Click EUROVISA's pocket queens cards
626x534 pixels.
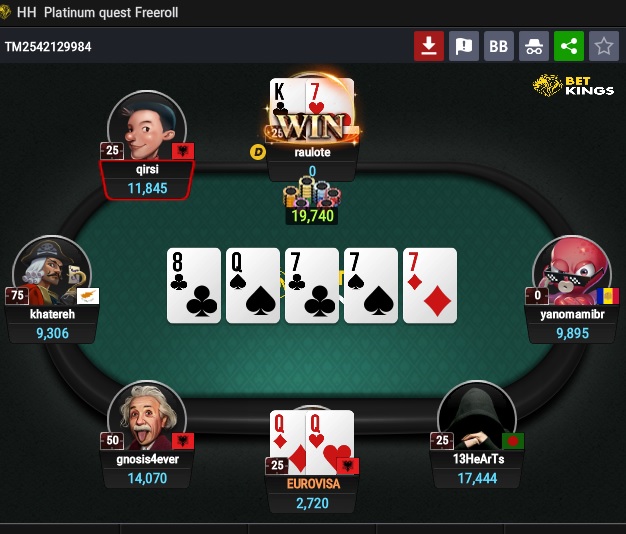click(x=312, y=442)
